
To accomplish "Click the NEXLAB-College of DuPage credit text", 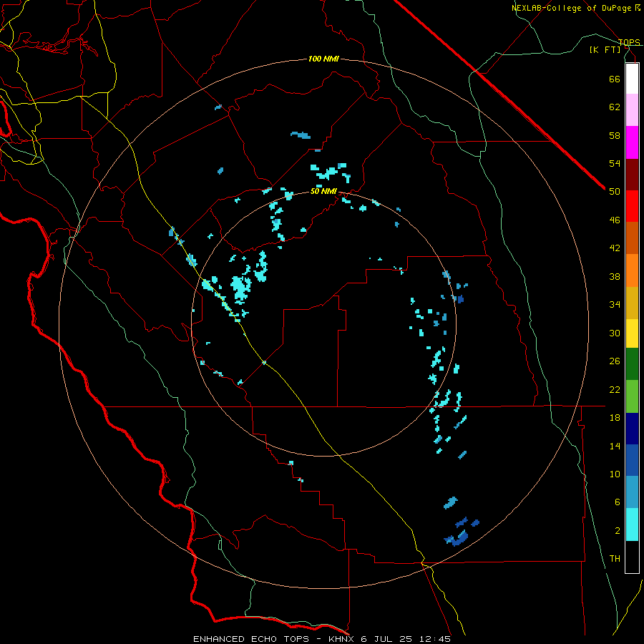I will coord(575,8).
